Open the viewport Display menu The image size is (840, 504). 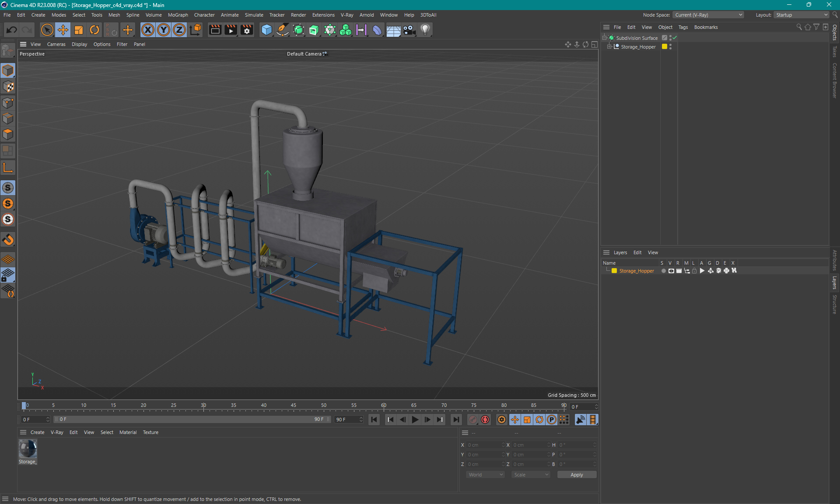click(x=79, y=44)
